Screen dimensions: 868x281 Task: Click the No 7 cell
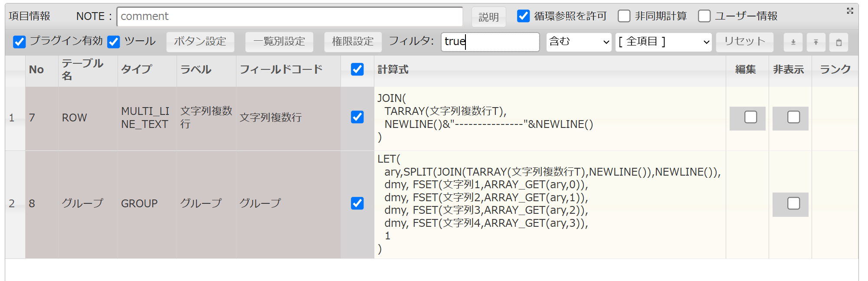point(42,118)
